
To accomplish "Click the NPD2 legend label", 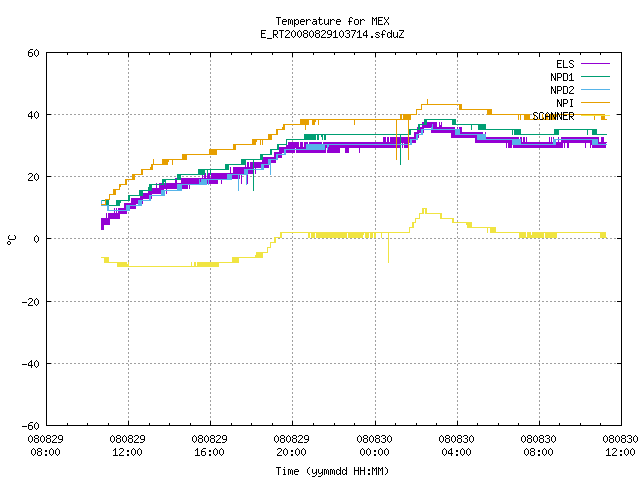I will (562, 90).
